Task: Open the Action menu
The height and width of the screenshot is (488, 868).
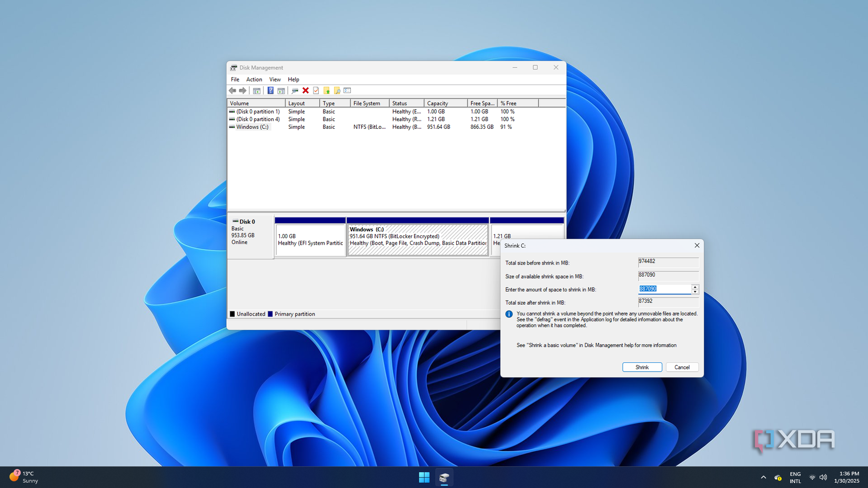Action: click(254, 79)
